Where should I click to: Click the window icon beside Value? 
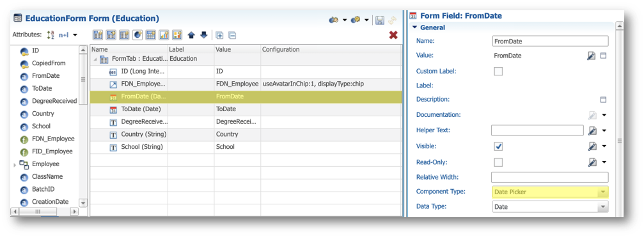point(603,56)
